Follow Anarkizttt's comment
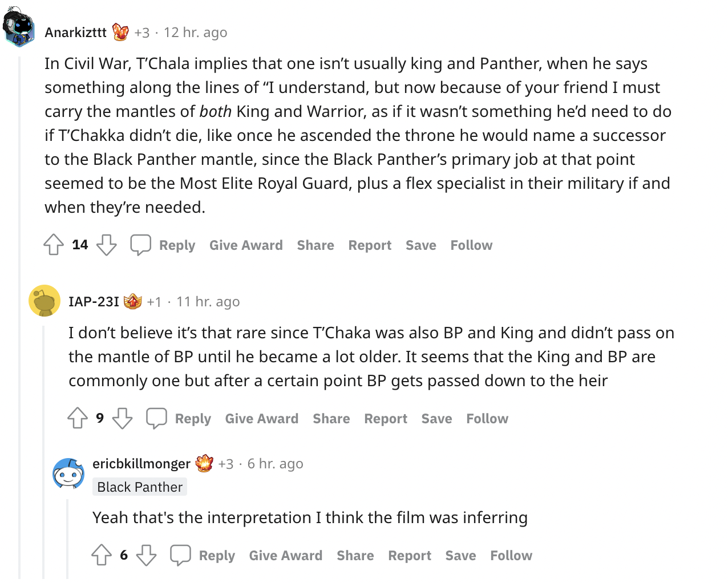The height and width of the screenshot is (583, 728). coord(471,245)
